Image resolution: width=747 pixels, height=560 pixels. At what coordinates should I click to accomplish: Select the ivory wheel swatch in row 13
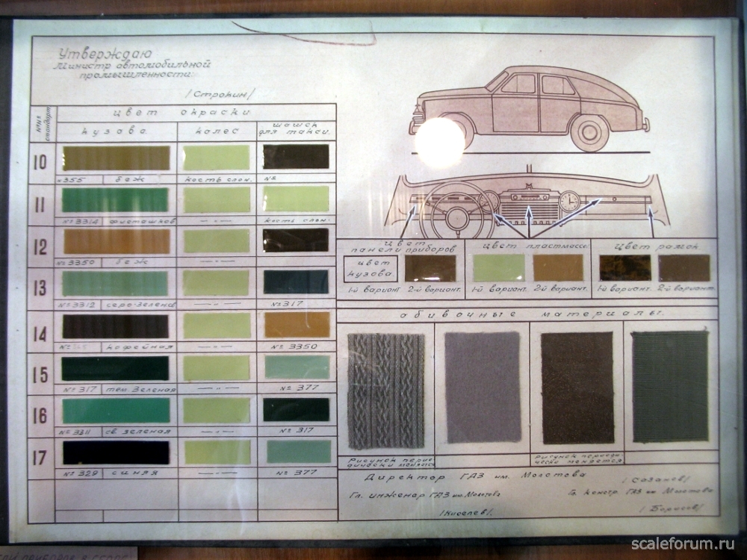216,283
